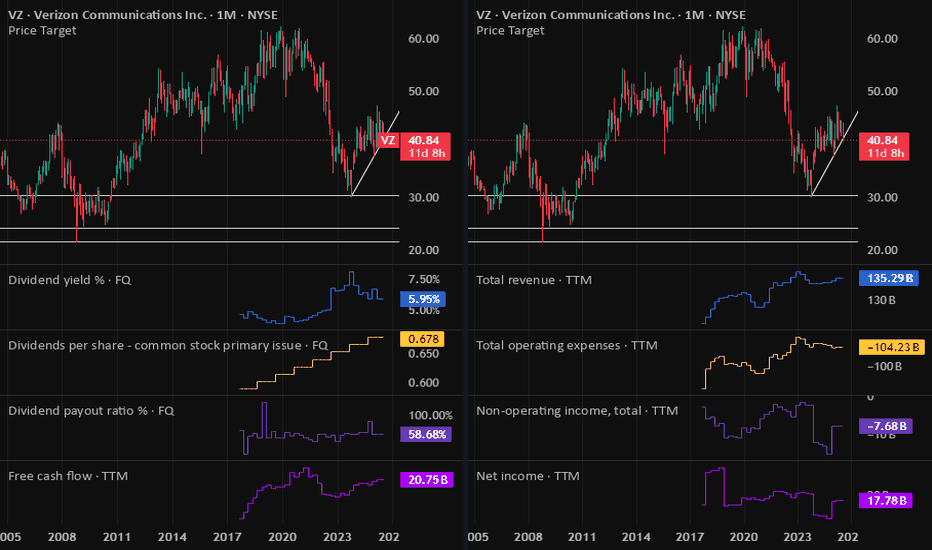Click the −100 B scale value
Screen dimensions: 932x550
coord(884,366)
